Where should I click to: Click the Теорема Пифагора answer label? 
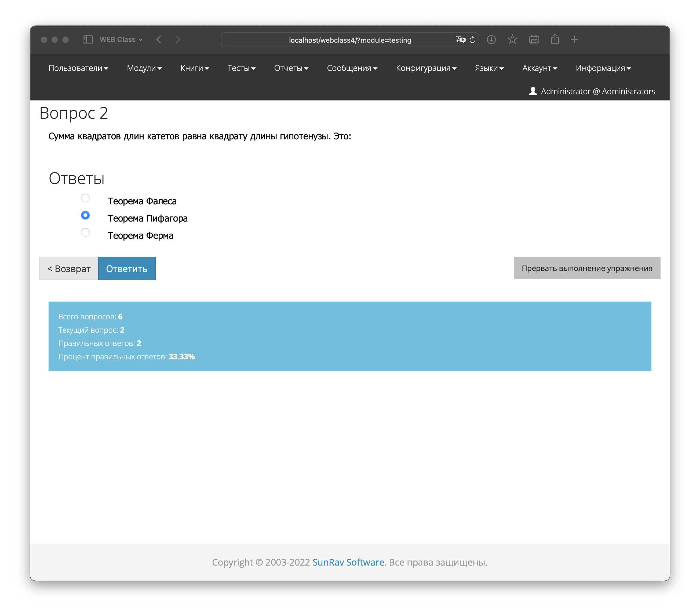click(148, 218)
